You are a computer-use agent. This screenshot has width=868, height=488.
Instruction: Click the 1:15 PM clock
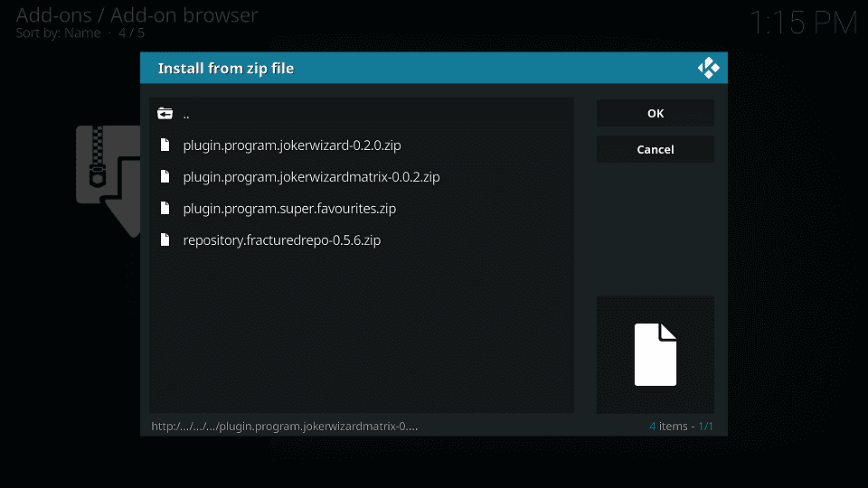coord(803,23)
